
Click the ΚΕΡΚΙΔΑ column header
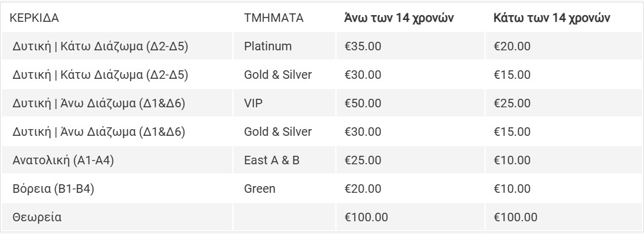[x=35, y=18]
